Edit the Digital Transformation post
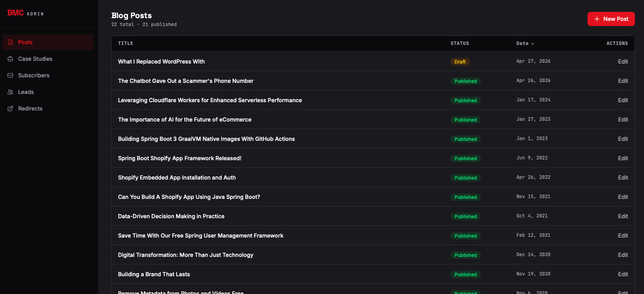Viewport: 644px width, 294px height. [623, 255]
